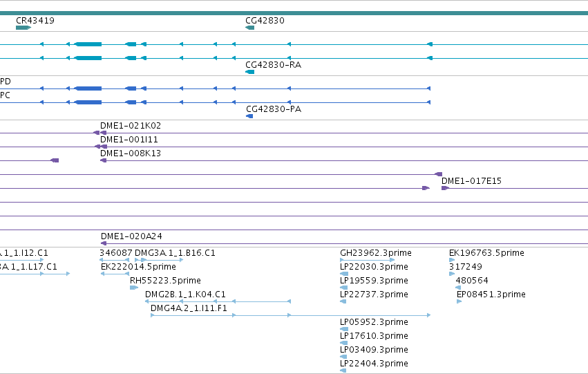Click EST 480564 label
The image size is (588, 374).
point(472,281)
